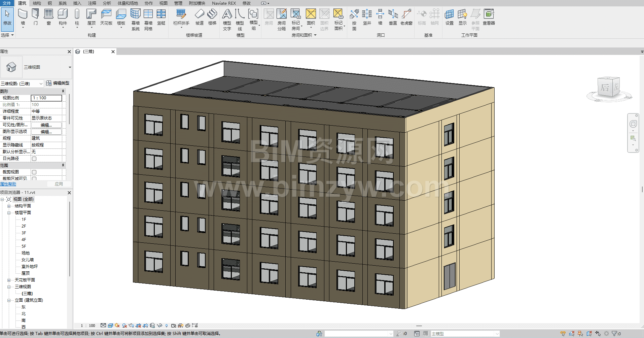Select the 构件 (Component) tool
This screenshot has height=338, width=644.
(63, 18)
